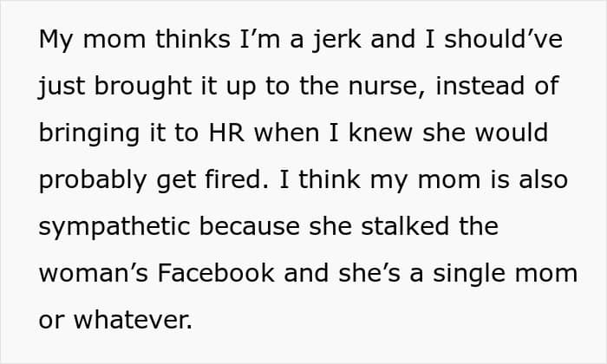Select the word "woman's" before Facebook
This screenshot has width=607, height=364.
[94, 273]
